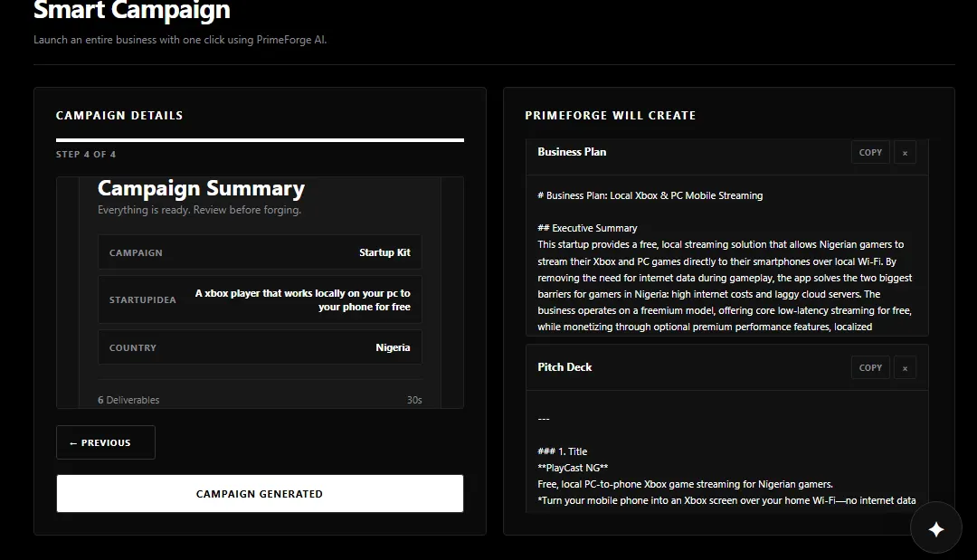This screenshot has height=560, width=977.
Task: Click the Campaign Summary heading
Action: point(201,188)
